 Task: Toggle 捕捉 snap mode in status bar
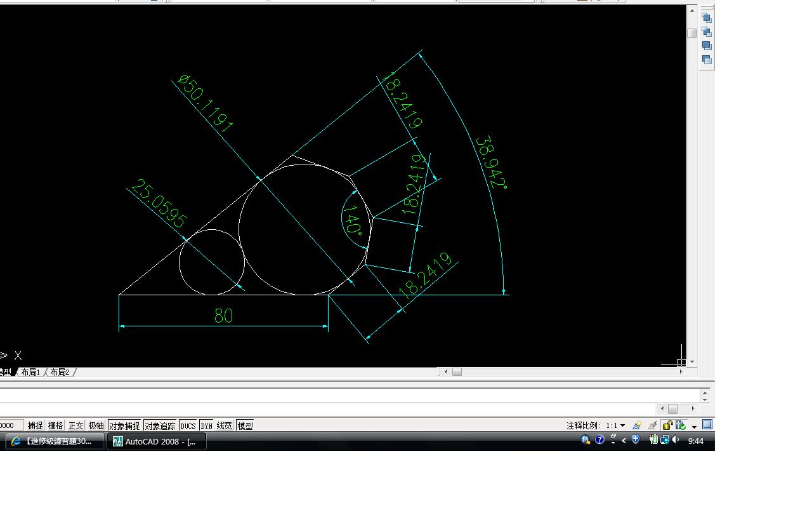(36, 425)
